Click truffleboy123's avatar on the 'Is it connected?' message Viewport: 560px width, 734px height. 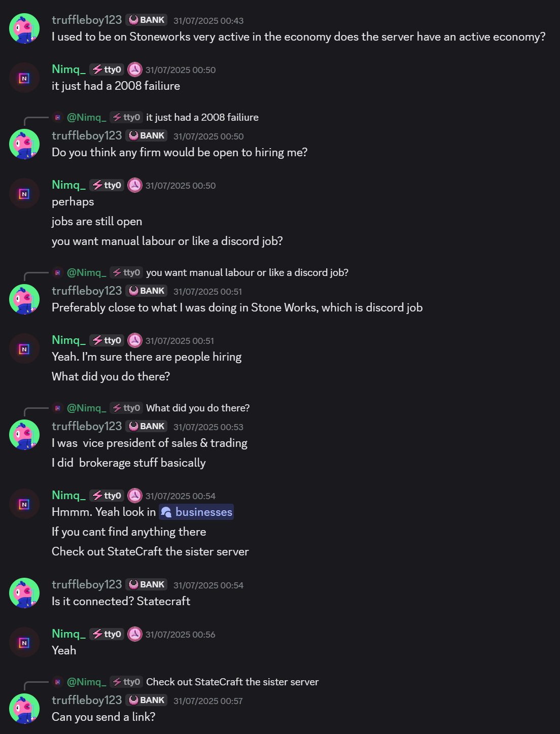pyautogui.click(x=24, y=592)
